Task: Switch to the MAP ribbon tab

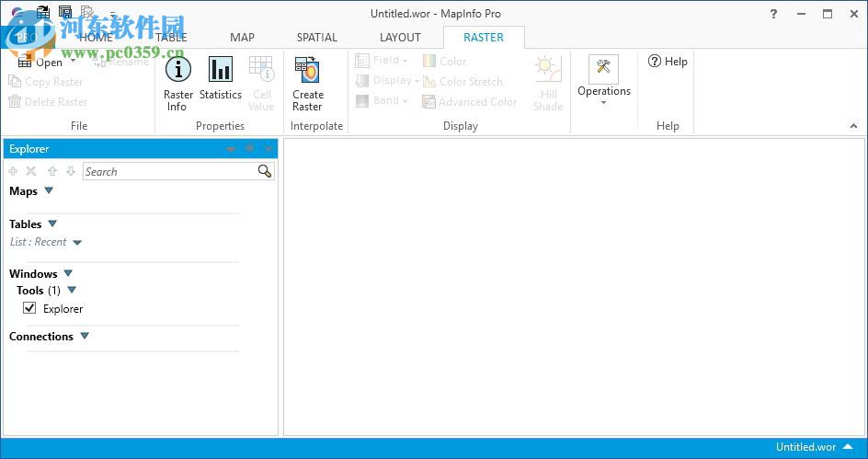Action: click(x=242, y=37)
